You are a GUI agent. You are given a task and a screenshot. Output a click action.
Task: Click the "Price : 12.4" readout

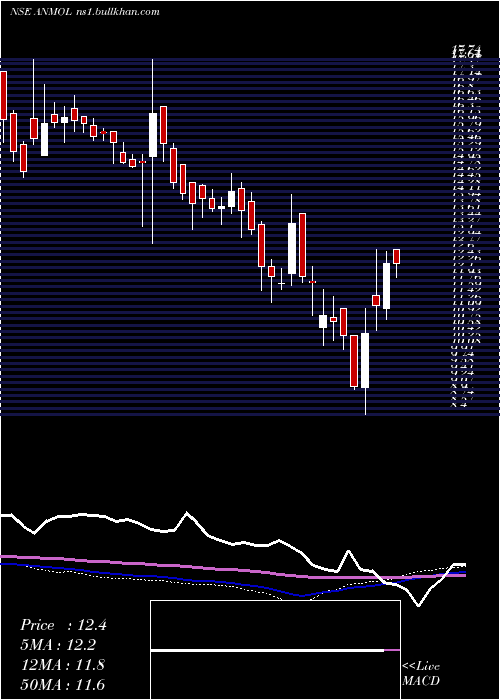click(63, 625)
